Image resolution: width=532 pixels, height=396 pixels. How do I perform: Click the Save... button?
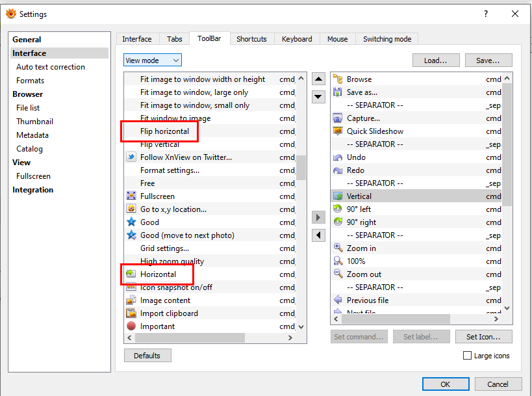click(x=488, y=60)
